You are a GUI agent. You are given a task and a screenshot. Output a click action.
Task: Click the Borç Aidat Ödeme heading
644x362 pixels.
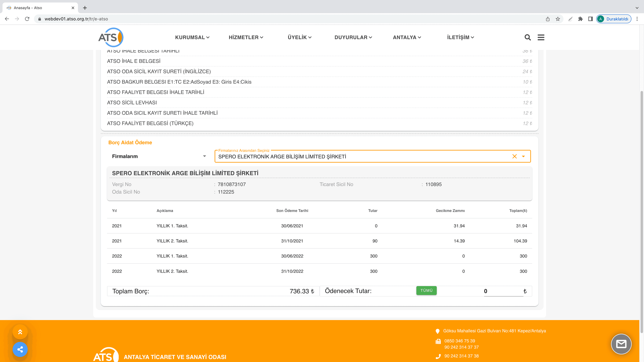pos(130,142)
